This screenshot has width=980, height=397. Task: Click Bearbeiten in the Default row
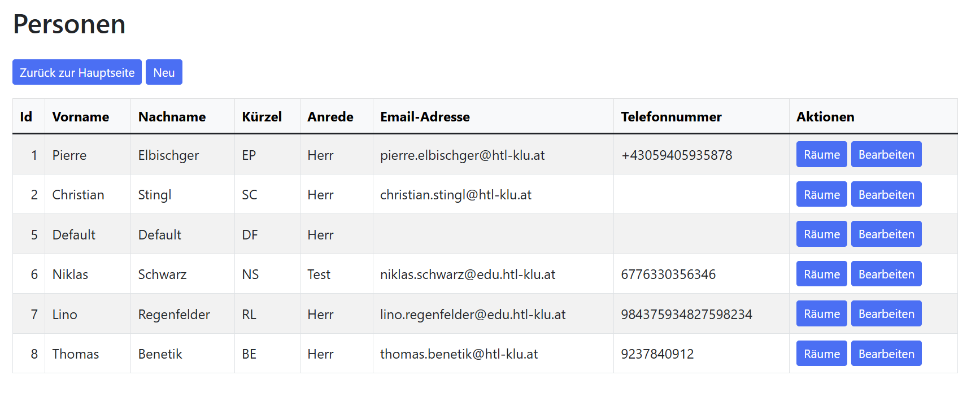[886, 234]
